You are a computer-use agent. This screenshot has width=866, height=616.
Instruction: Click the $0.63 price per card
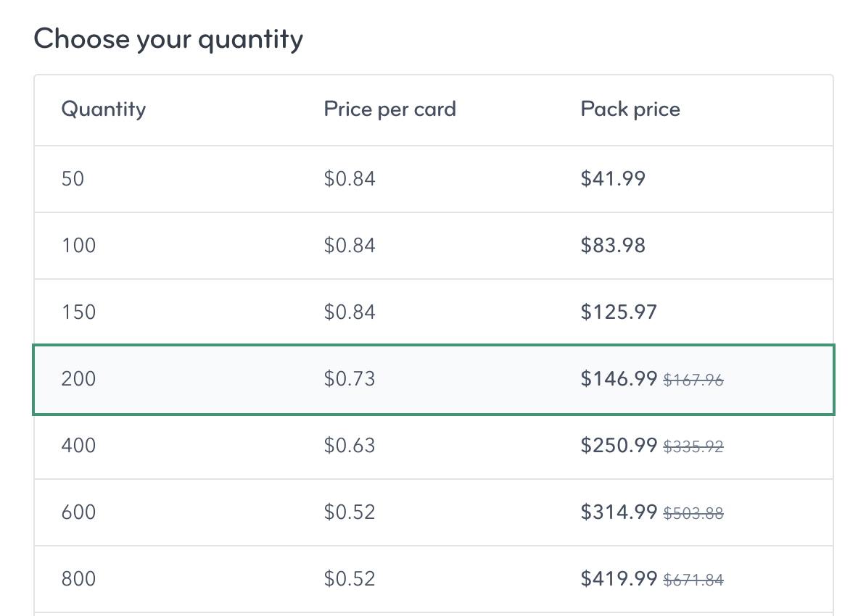pyautogui.click(x=350, y=446)
